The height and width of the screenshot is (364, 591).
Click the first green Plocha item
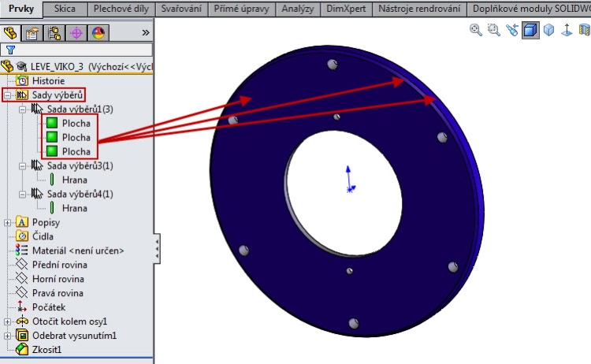point(76,124)
